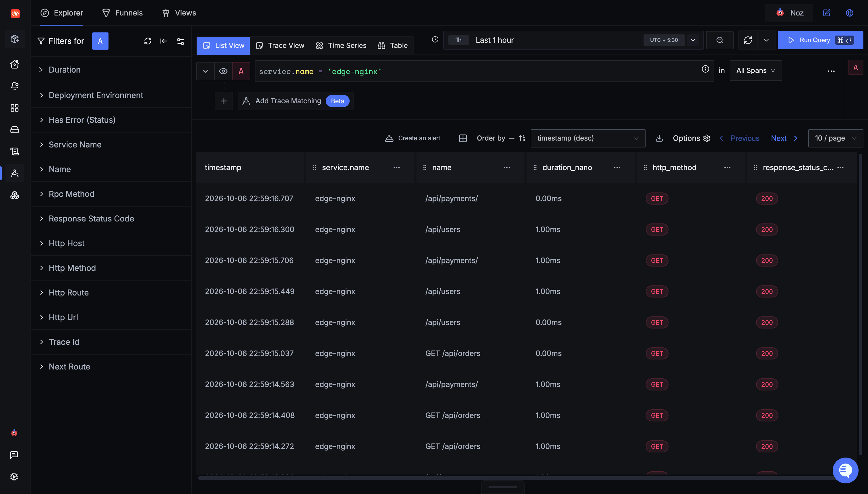Click Add Trace Matching button
Image resolution: width=868 pixels, height=494 pixels.
click(x=295, y=101)
